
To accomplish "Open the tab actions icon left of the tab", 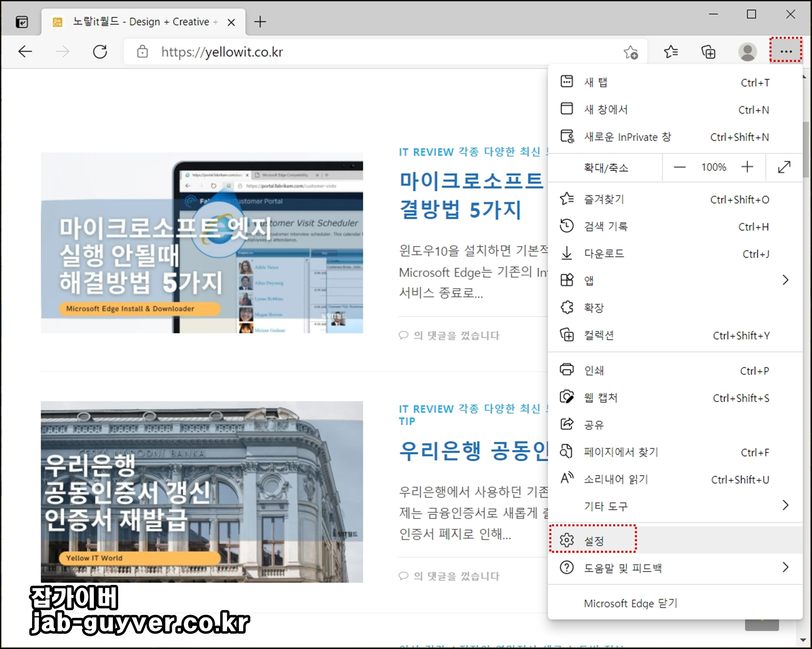I will pyautogui.click(x=22, y=22).
